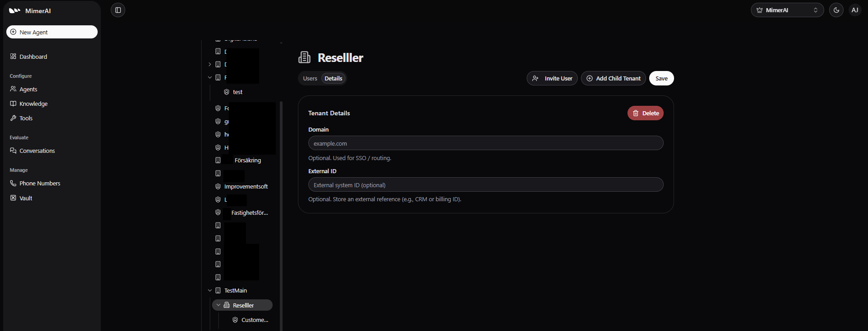Open the AJ user avatar menu

(854, 10)
